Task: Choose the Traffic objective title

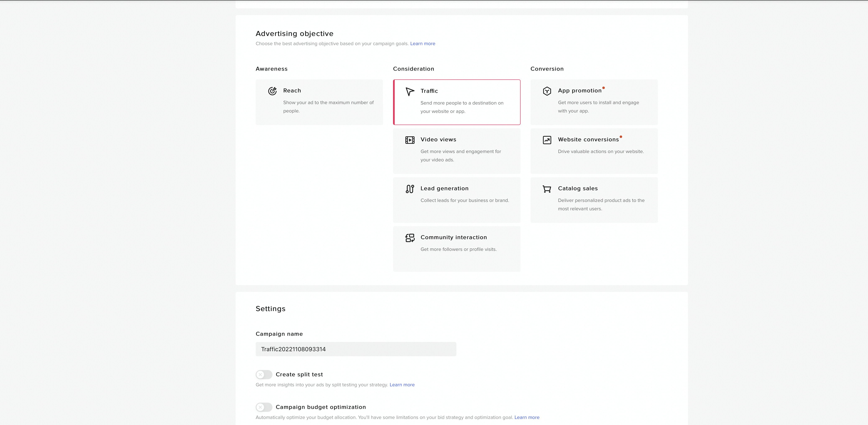Action: [429, 91]
